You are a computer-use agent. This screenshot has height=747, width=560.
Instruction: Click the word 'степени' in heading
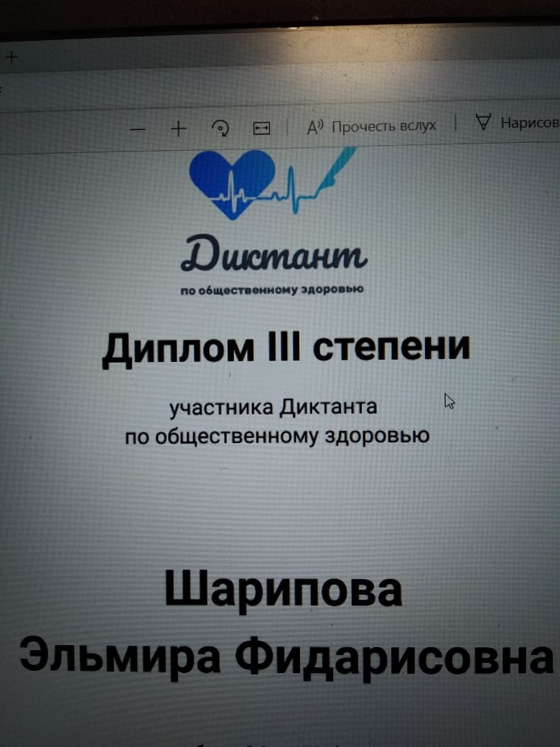[392, 345]
